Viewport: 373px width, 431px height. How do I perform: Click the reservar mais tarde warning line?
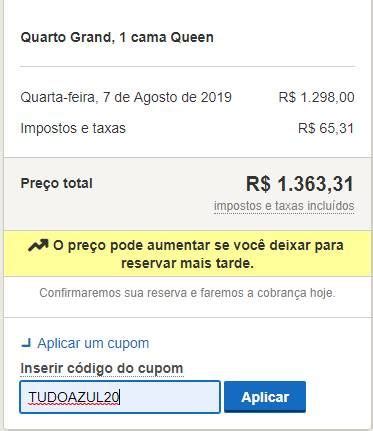[x=187, y=263]
